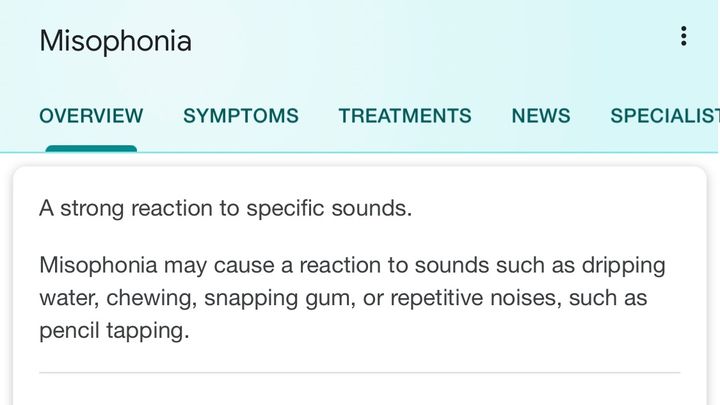
Task: Click the paragraph starting 'Misophonia may cause'
Action: pyautogui.click(x=350, y=298)
